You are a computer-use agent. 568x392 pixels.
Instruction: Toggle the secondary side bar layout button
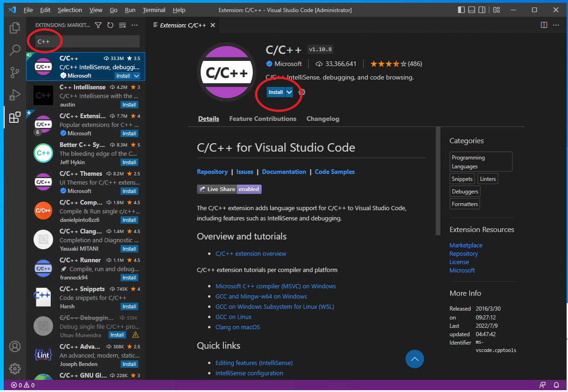coord(482,10)
